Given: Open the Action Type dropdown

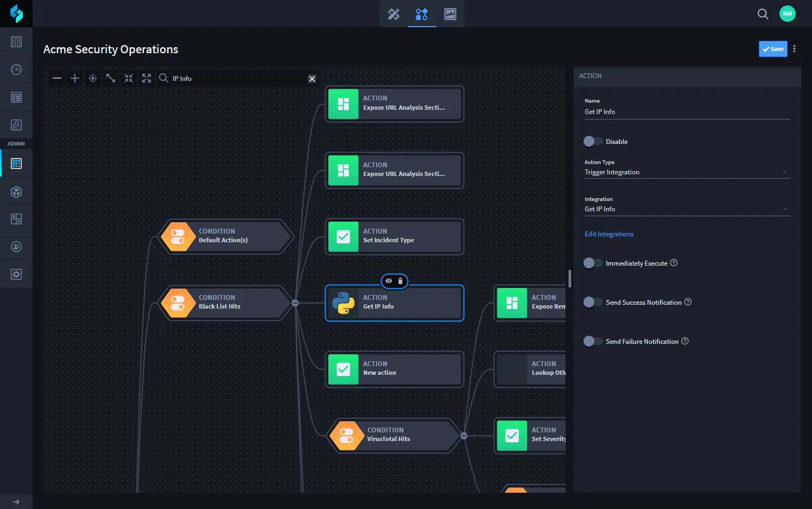Looking at the screenshot, I should pos(687,172).
